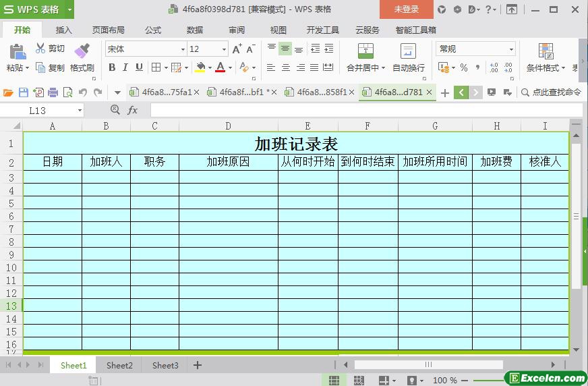Click the print preview icon
This screenshot has width=588, height=386.
[68, 92]
